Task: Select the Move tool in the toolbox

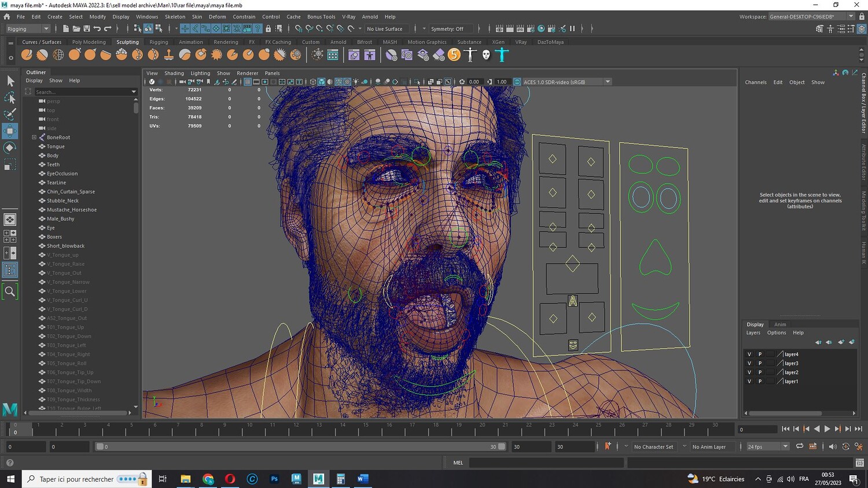Action: [10, 131]
